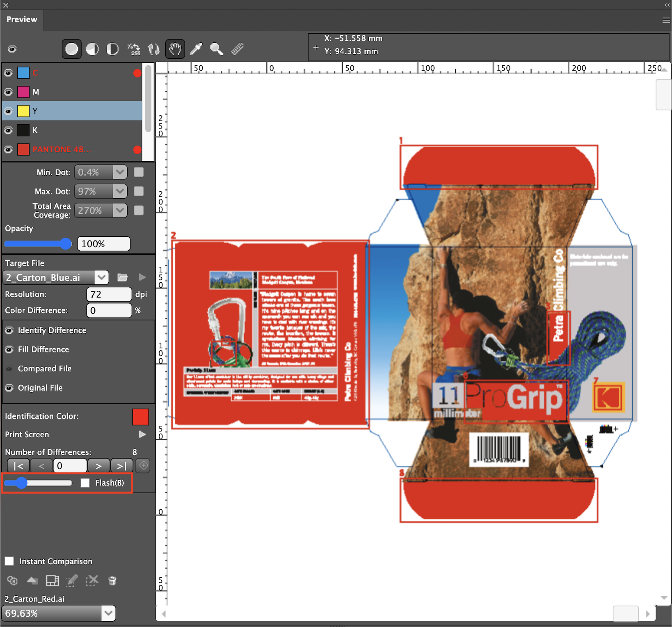The image size is (672, 627).
Task: Select the eyedropper densitometer tool
Action: coord(196,49)
